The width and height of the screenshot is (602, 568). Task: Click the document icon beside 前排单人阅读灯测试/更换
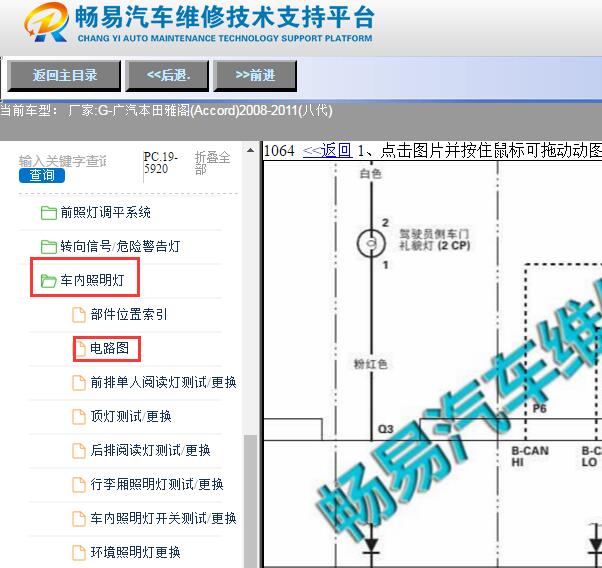79,383
